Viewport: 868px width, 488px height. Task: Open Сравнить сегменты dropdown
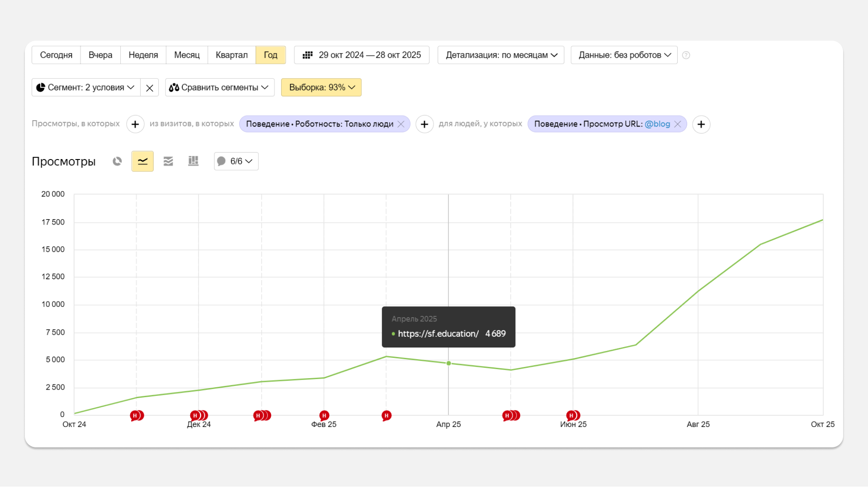pyautogui.click(x=220, y=88)
